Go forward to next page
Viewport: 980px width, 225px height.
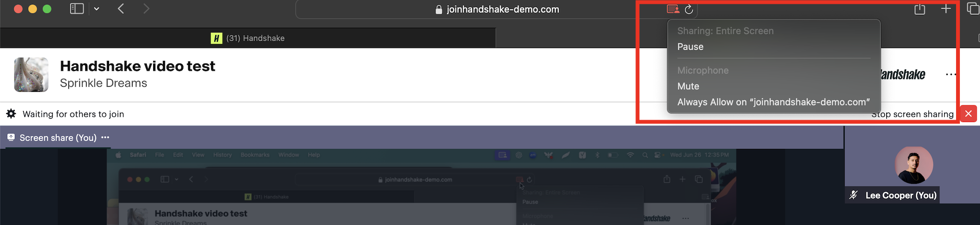tap(146, 9)
